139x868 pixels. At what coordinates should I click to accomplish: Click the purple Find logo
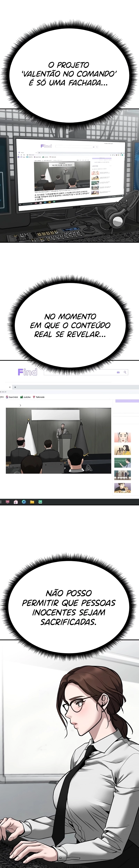pyautogui.click(x=27, y=372)
